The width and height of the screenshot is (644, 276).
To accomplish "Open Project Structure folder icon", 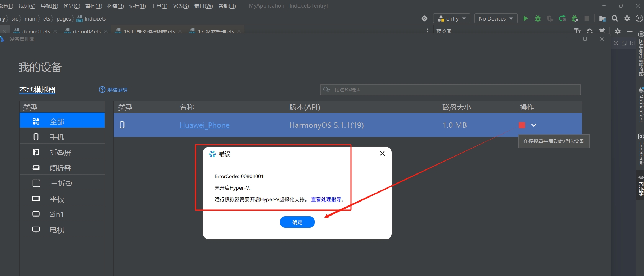I will [x=603, y=18].
